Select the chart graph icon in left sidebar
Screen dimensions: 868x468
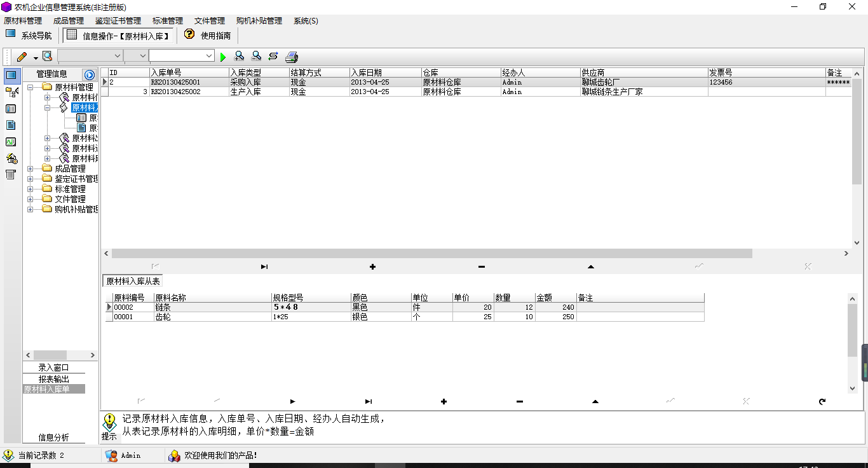tap(11, 142)
